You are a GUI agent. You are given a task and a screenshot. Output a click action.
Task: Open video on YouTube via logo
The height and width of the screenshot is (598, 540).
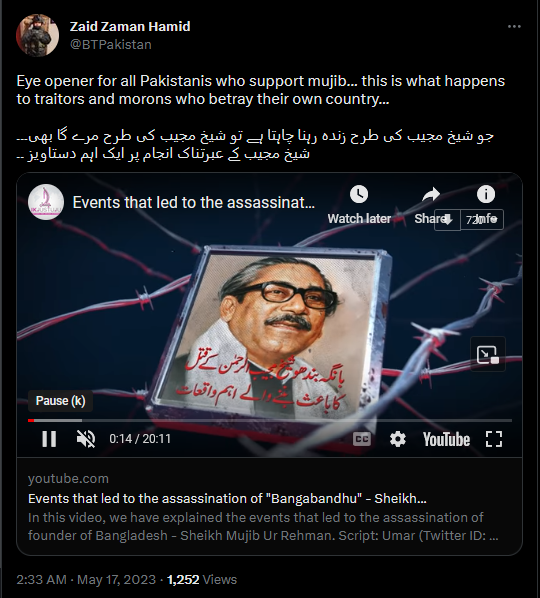(x=446, y=439)
